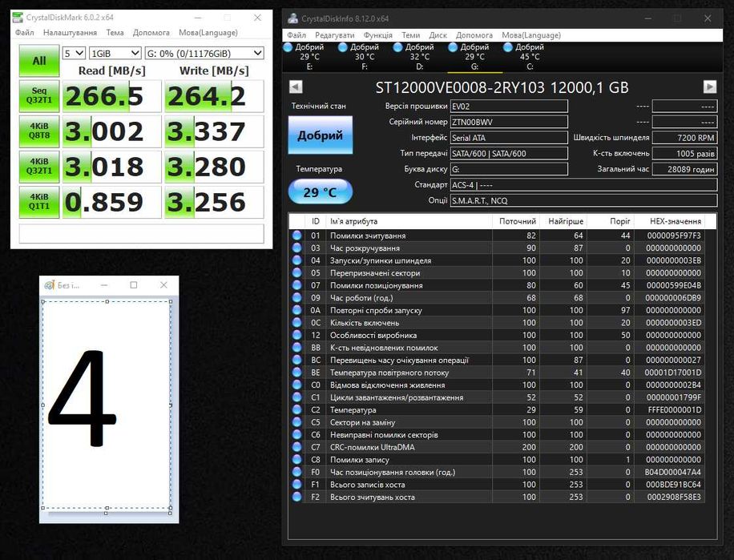Click the 7200 RPM rotation speed field
This screenshot has height=560, width=734.
684,138
